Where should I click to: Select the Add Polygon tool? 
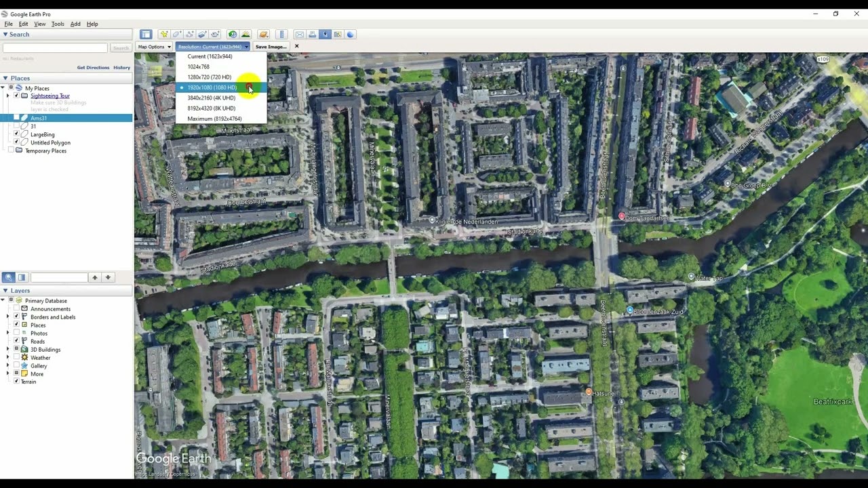pyautogui.click(x=177, y=35)
